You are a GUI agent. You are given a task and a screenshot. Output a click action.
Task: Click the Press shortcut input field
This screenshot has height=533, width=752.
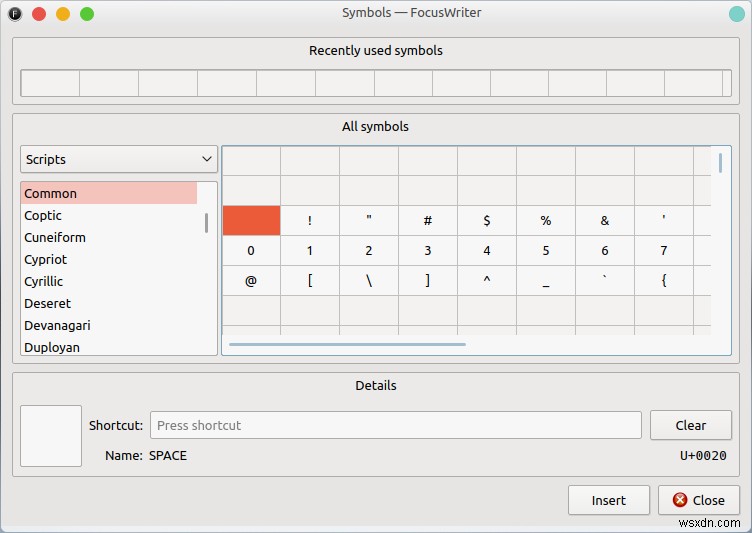tap(396, 425)
